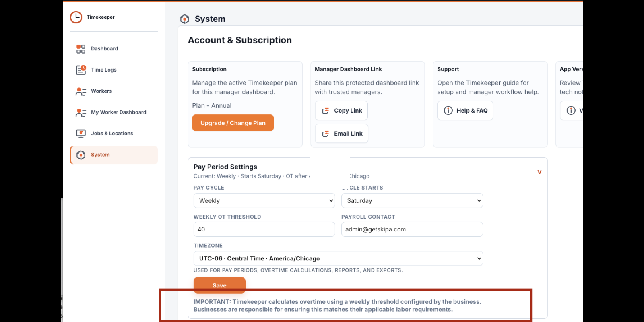Screen dimensions: 644x322
Task: Click the Workers person icon
Action: coord(81,91)
